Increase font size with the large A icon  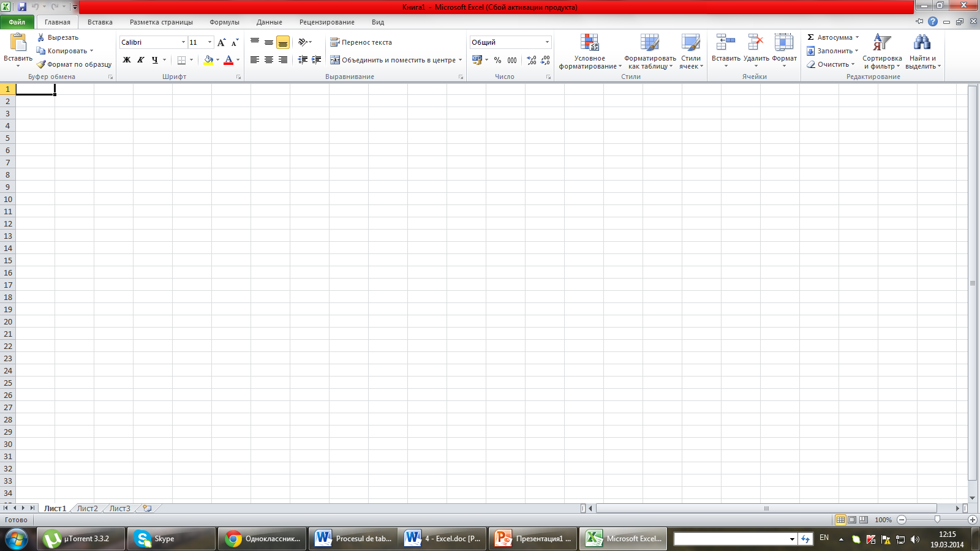pos(222,42)
